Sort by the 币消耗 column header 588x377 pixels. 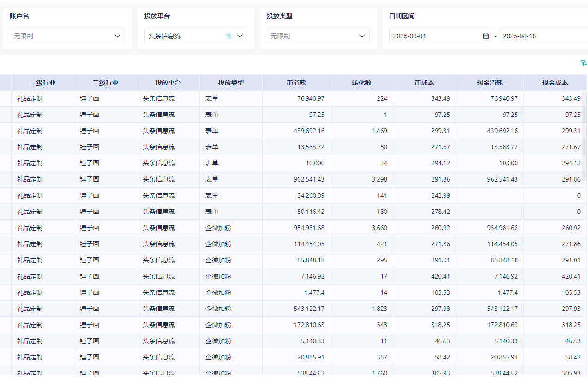click(x=296, y=83)
